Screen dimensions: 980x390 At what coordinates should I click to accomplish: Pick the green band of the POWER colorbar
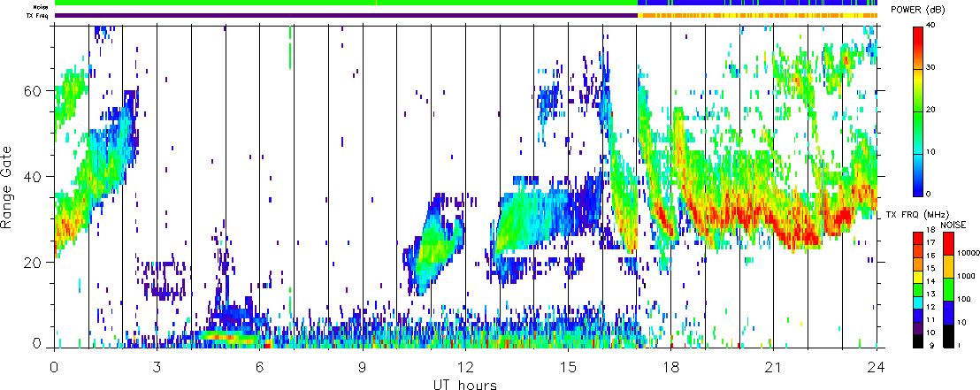[918, 119]
